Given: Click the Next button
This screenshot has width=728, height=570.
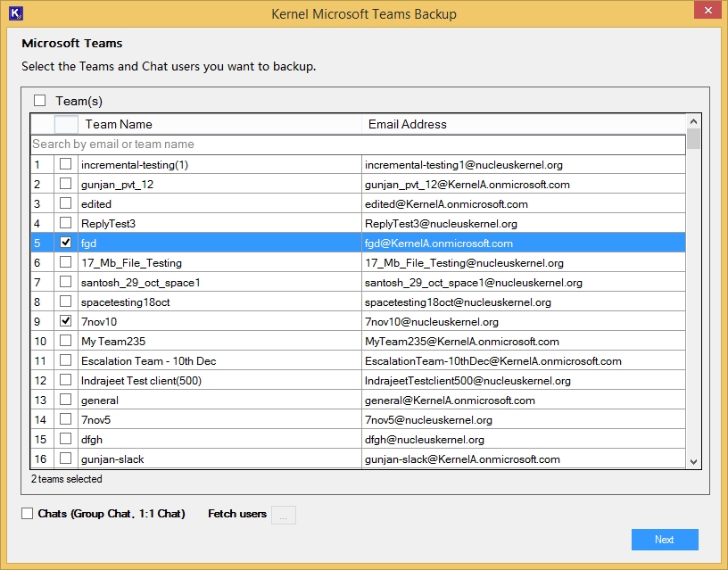Looking at the screenshot, I should pyautogui.click(x=665, y=540).
